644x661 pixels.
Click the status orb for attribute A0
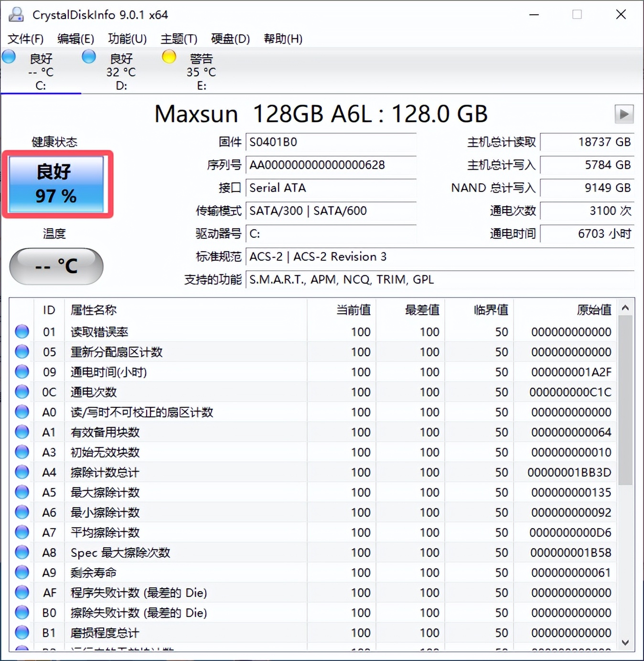(22, 412)
